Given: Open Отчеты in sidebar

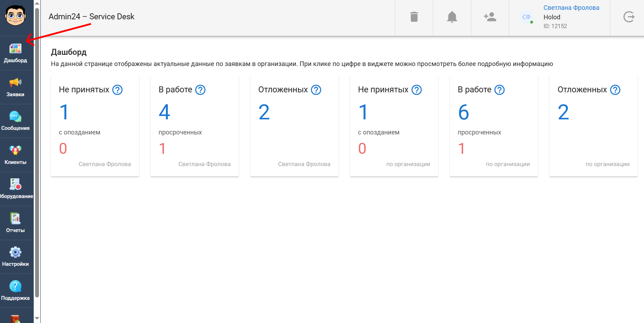Looking at the screenshot, I should point(15,223).
